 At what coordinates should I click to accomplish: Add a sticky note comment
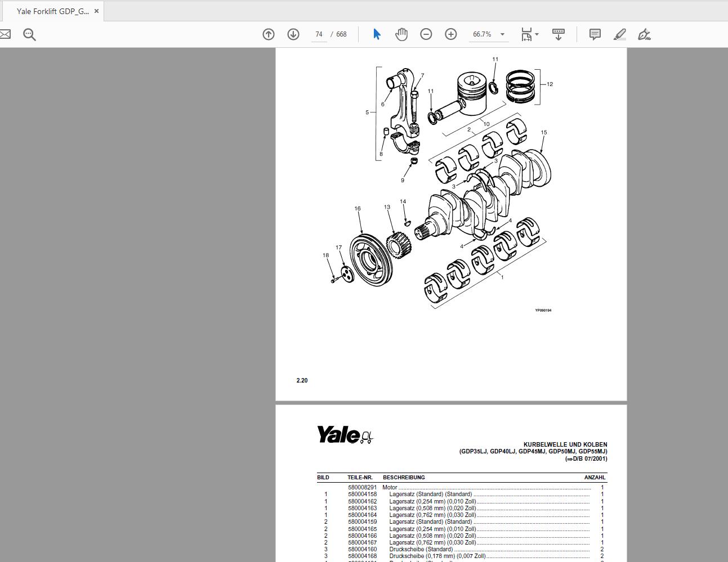pos(595,34)
